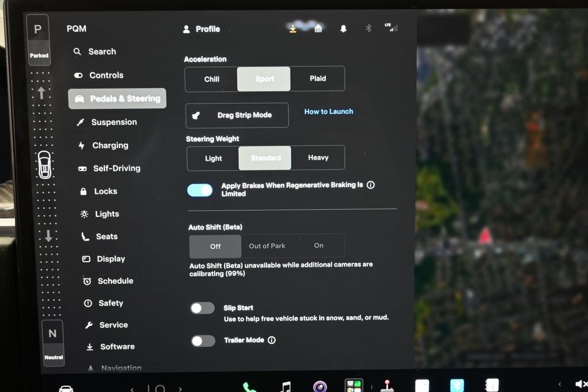Click the muted volume speaker icon
The image size is (588, 392).
(581, 384)
